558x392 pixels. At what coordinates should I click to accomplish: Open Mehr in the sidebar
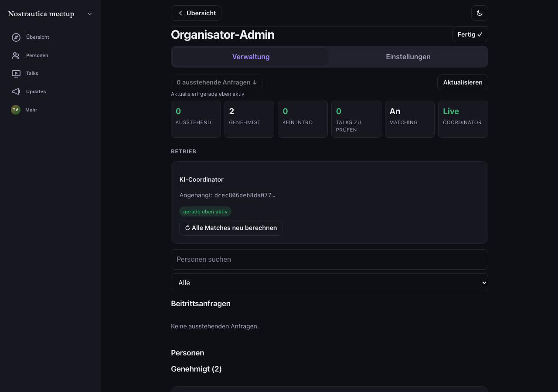click(31, 110)
